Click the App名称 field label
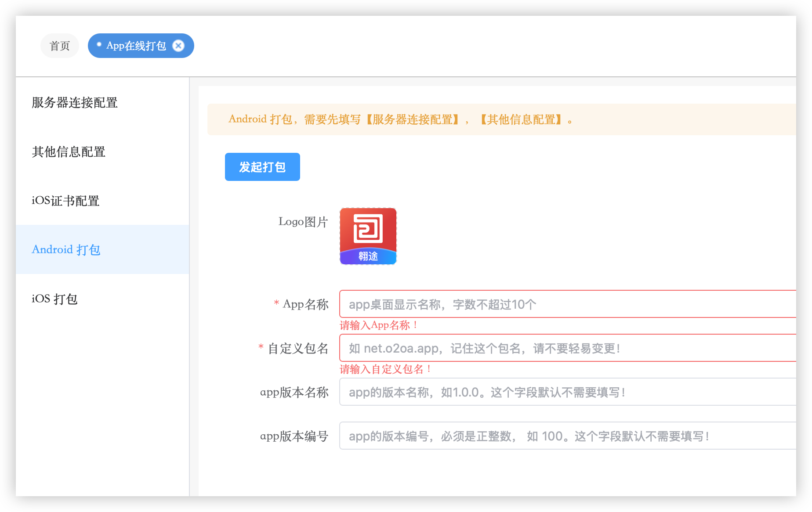 click(305, 304)
